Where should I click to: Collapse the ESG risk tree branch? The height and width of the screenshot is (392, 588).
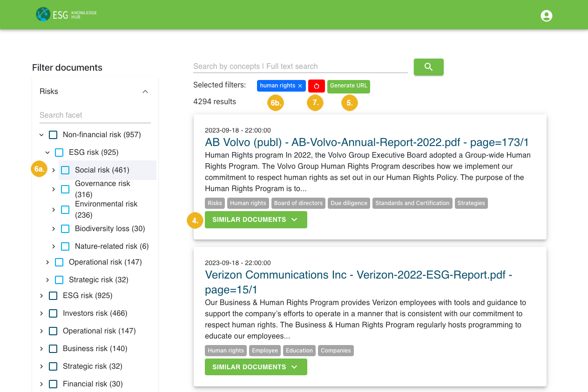point(47,152)
